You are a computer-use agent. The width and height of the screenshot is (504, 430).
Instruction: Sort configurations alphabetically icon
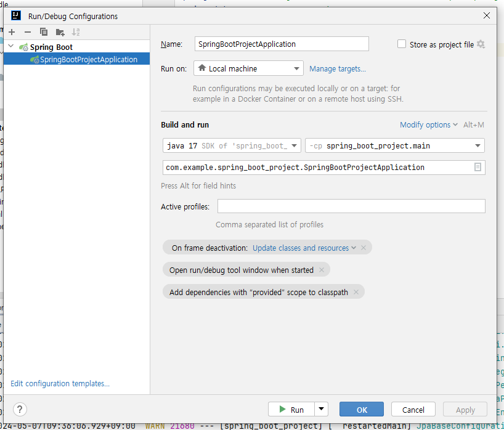click(76, 32)
